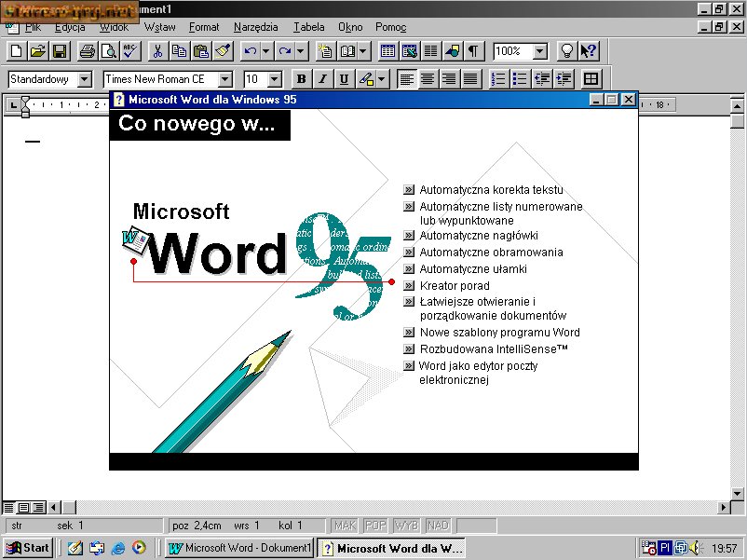Toggle show paragraph marks
747x560 pixels.
473,51
